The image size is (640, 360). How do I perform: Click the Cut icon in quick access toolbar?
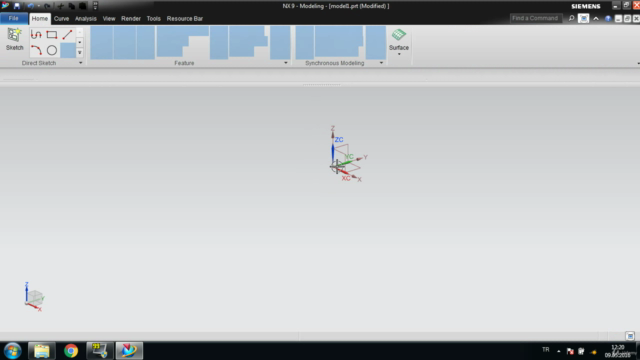[x=61, y=6]
